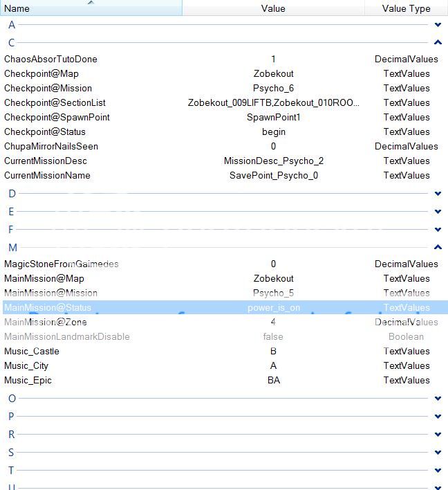This screenshot has width=448, height=490.
Task: Click the Value Type column header
Action: click(x=406, y=9)
